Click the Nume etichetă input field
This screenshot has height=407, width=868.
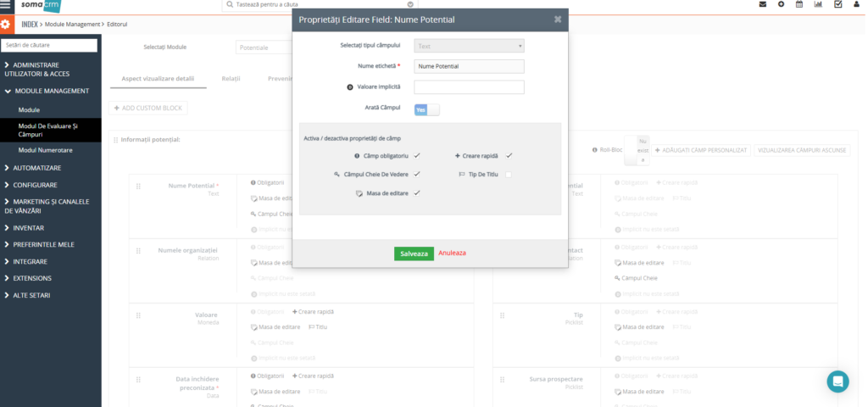point(469,66)
